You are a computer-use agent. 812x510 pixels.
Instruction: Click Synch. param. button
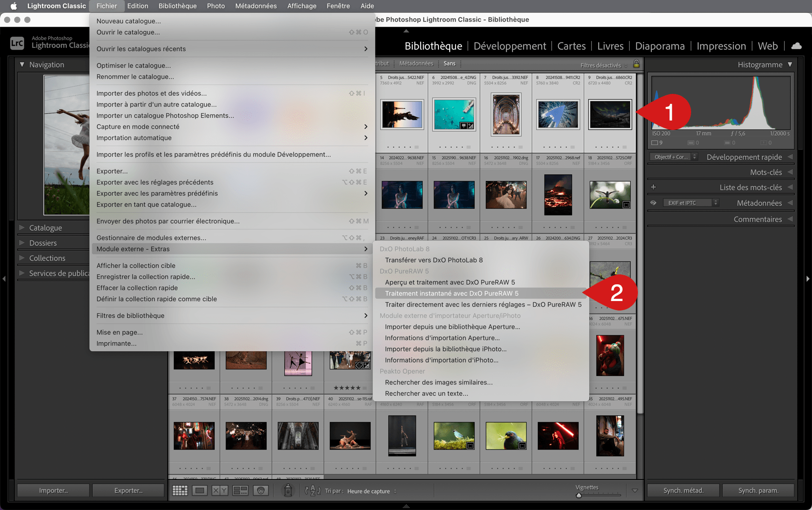coord(758,491)
